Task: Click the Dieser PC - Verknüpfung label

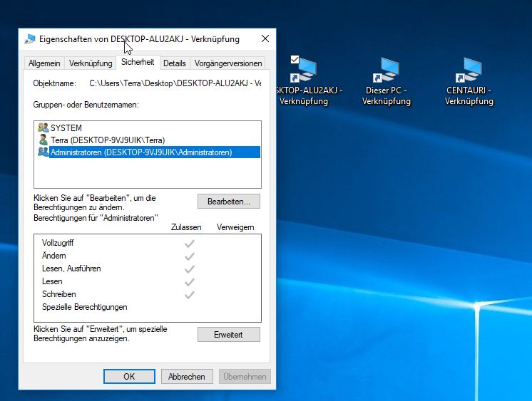Action: [x=386, y=96]
